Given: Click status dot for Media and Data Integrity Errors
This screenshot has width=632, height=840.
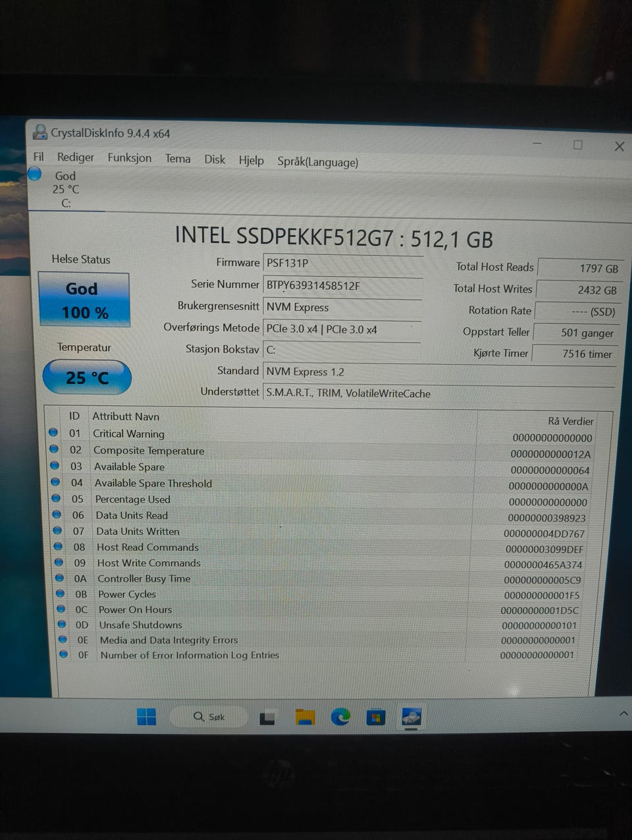Looking at the screenshot, I should (x=63, y=639).
